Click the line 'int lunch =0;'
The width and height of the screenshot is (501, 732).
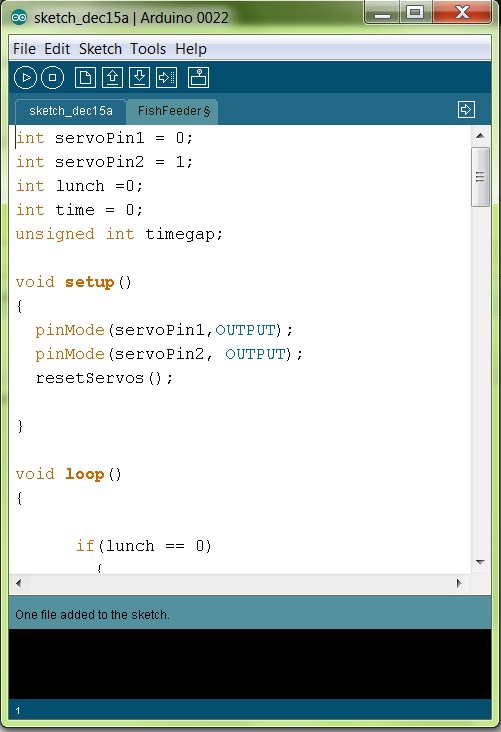click(79, 186)
